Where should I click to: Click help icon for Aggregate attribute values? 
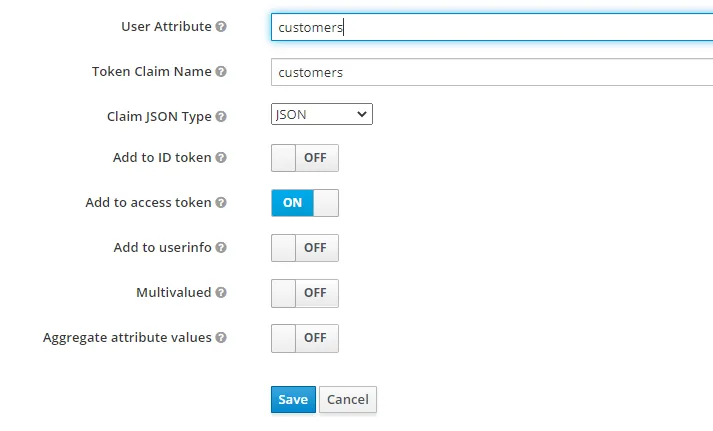pos(221,338)
